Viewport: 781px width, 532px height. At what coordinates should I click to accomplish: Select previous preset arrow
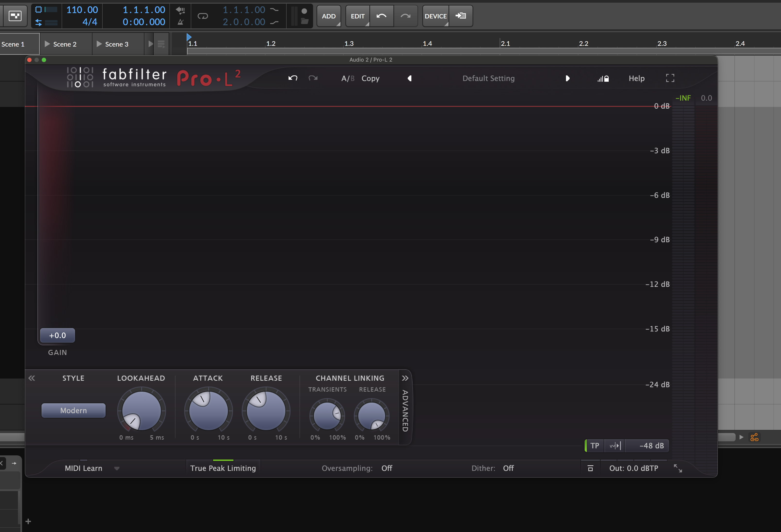pyautogui.click(x=410, y=78)
